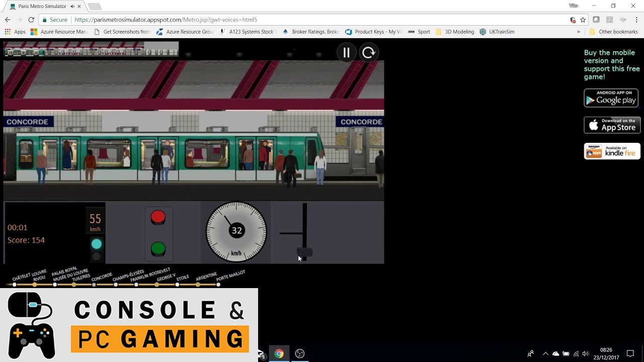Click the 55 km/h speed limit sign
644x362 pixels.
point(95,222)
